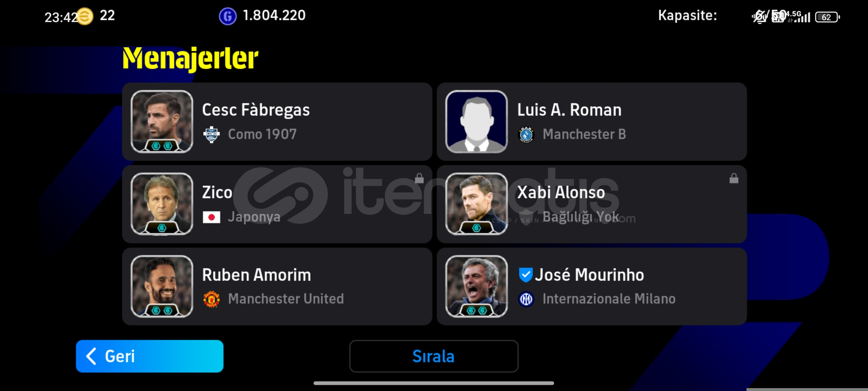868x391 pixels.
Task: Select the Ruben Amorim manager card
Action: (x=277, y=286)
